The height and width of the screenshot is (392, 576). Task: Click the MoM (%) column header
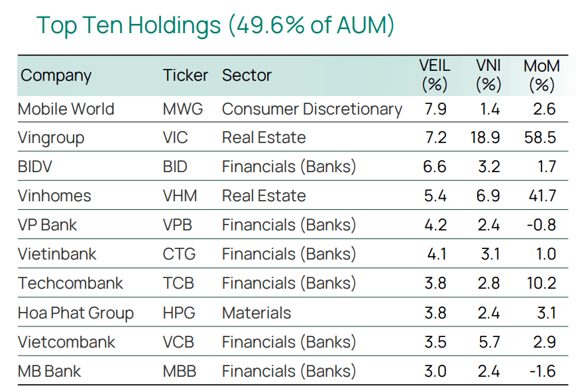pos(542,75)
